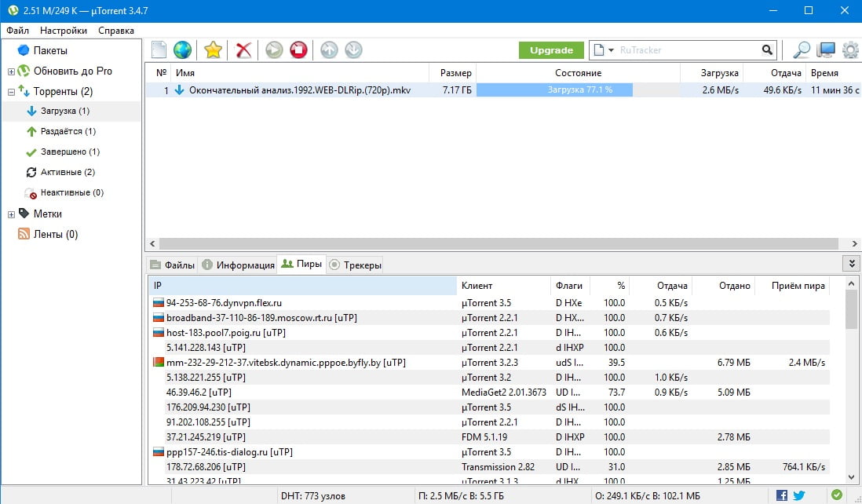Screen dimensions: 862x504
Task: Click the Add Torrent file icon
Action: [x=159, y=50]
